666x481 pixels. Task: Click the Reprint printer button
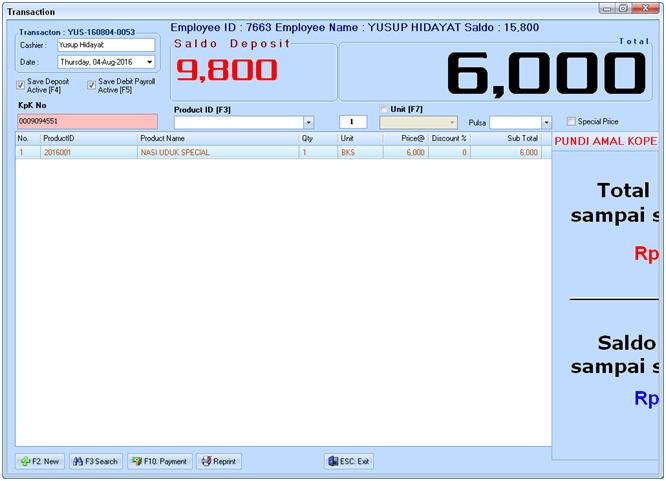tap(218, 461)
